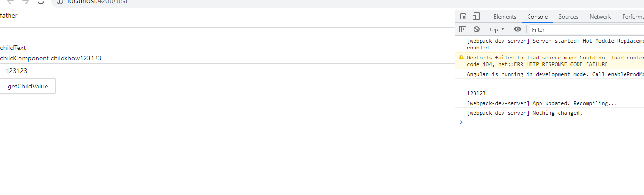Image resolution: width=644 pixels, height=195 pixels.
Task: Reload the page in the browser
Action: [41, 2]
